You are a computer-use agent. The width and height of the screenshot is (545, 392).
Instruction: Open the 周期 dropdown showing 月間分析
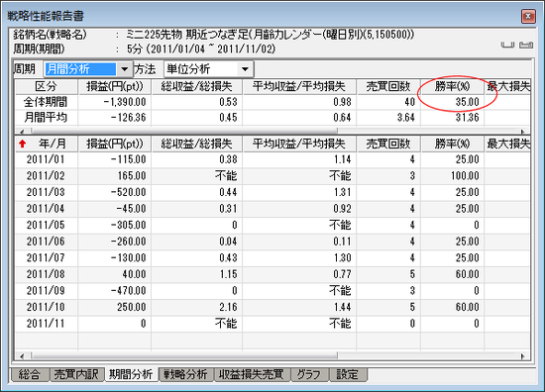[x=125, y=69]
